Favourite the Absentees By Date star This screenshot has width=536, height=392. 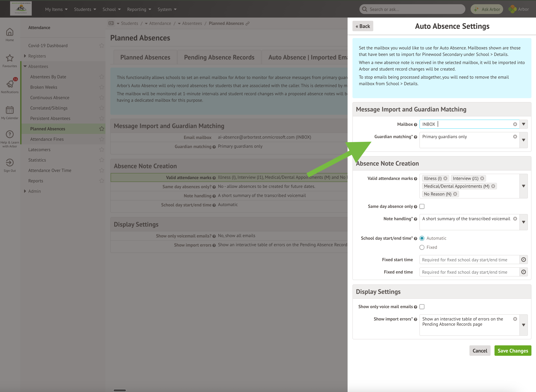[102, 77]
